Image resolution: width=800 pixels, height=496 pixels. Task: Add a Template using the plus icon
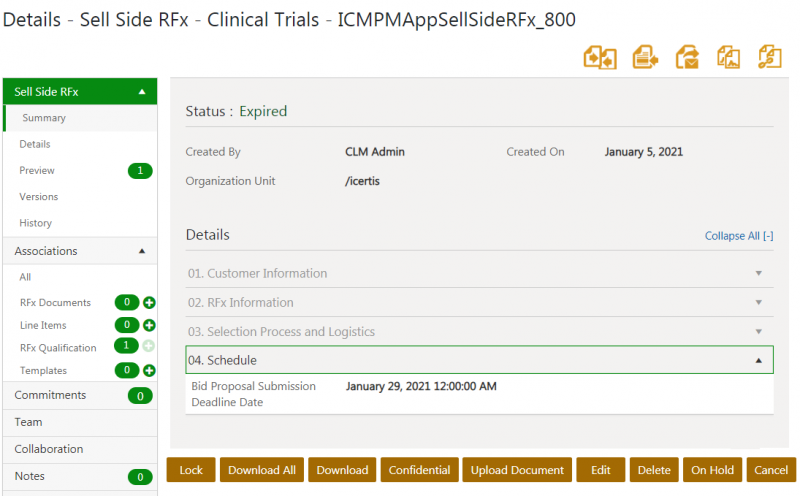point(149,371)
